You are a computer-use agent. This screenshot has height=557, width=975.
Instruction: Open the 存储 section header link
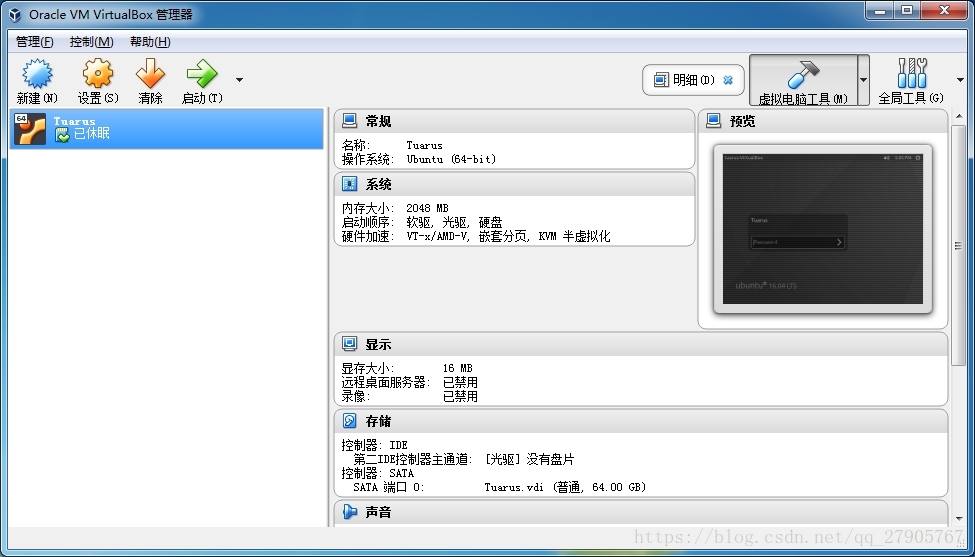pos(378,421)
